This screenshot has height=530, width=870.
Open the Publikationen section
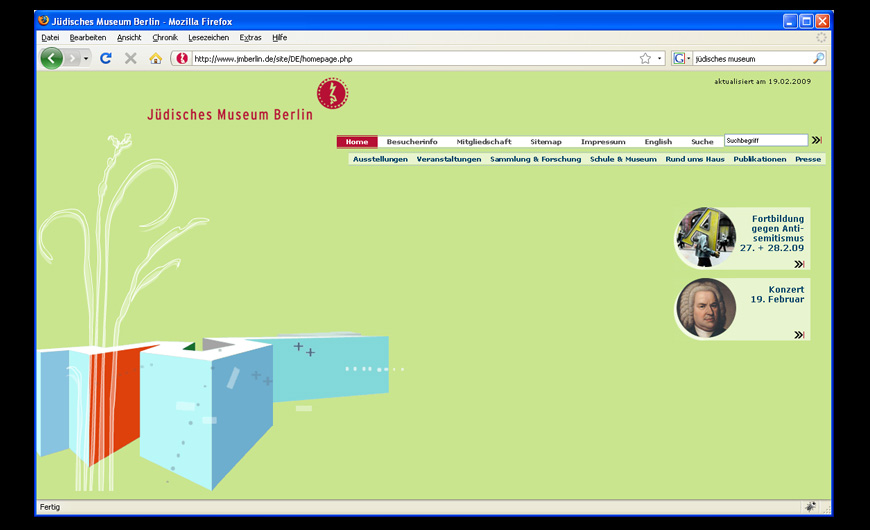coord(760,159)
